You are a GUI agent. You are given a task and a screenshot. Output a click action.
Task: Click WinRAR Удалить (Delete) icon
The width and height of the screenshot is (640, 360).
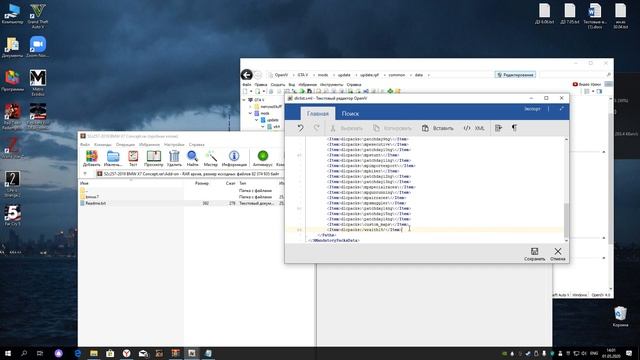click(x=174, y=158)
